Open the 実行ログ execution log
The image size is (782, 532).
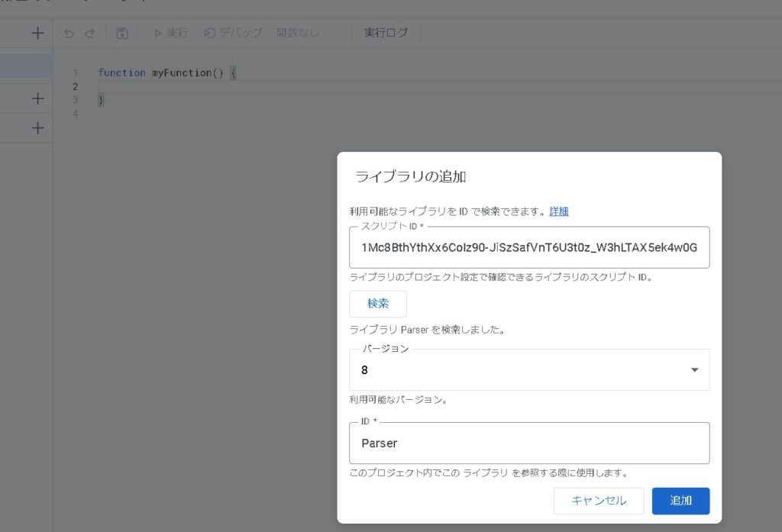pyautogui.click(x=386, y=33)
